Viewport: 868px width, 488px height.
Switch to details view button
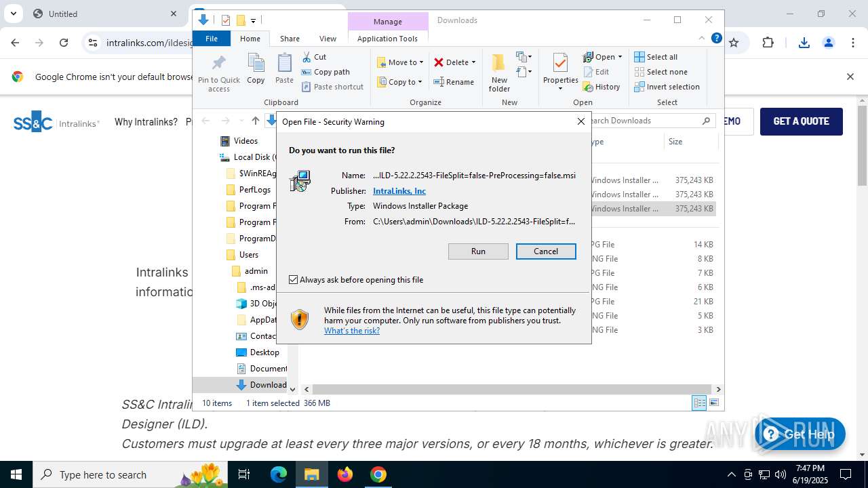coord(699,403)
